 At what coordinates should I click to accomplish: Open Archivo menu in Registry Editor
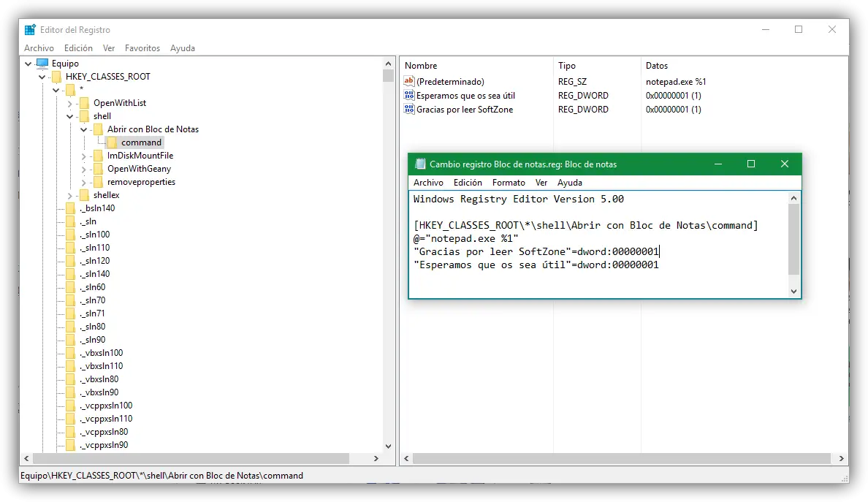(39, 48)
